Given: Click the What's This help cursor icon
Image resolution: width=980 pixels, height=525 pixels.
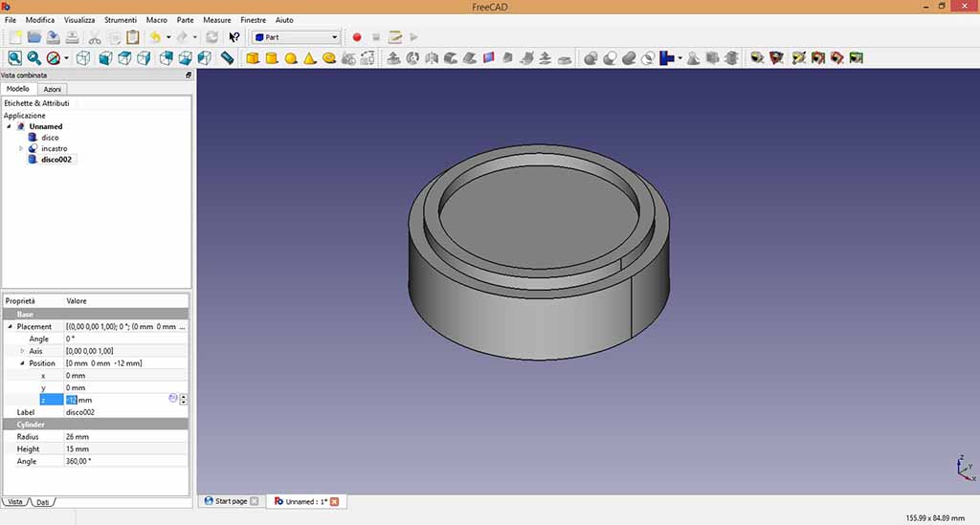Looking at the screenshot, I should tap(234, 37).
